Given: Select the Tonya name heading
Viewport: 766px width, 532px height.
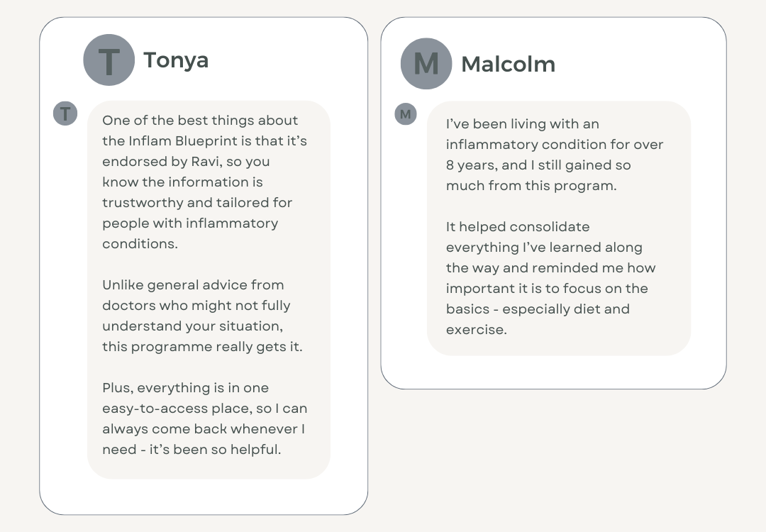Looking at the screenshot, I should [x=176, y=60].
